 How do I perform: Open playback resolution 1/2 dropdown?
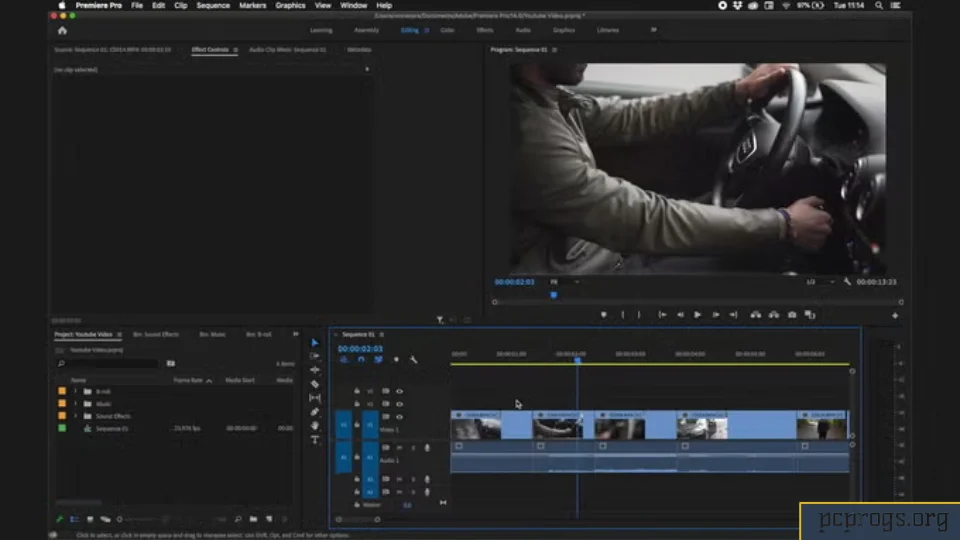click(820, 282)
